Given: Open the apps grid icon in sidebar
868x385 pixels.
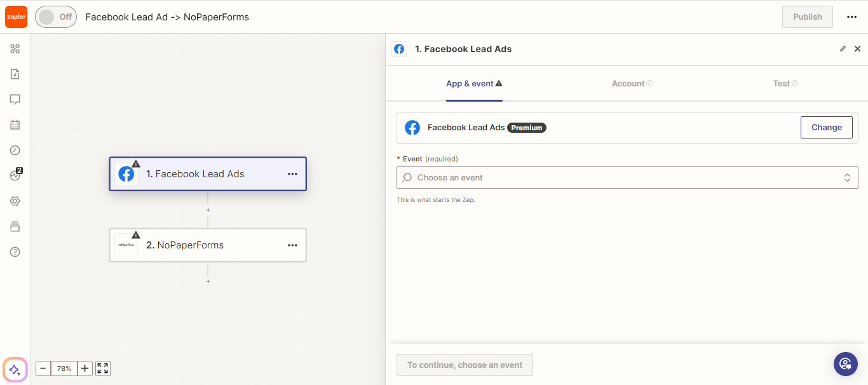Looking at the screenshot, I should click(x=15, y=49).
